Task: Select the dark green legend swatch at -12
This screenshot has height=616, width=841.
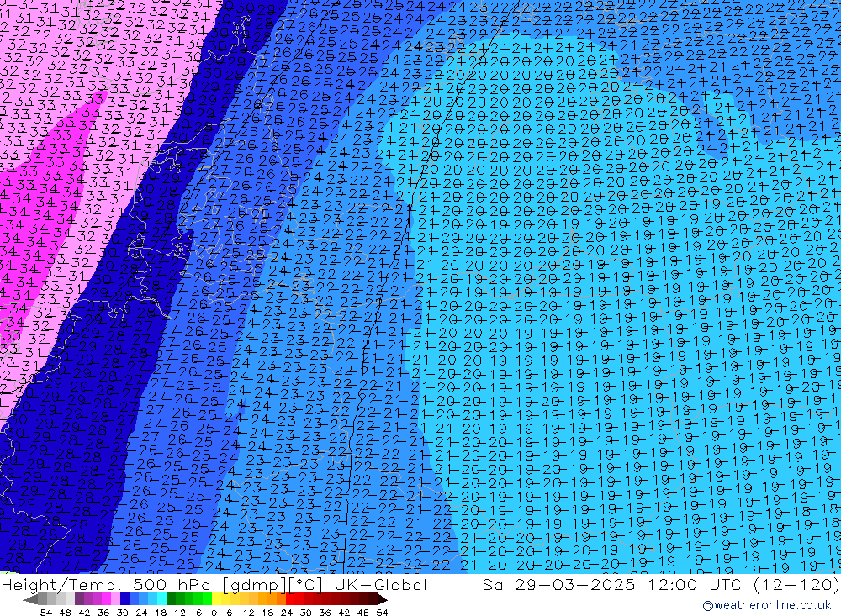Action: pos(171,599)
